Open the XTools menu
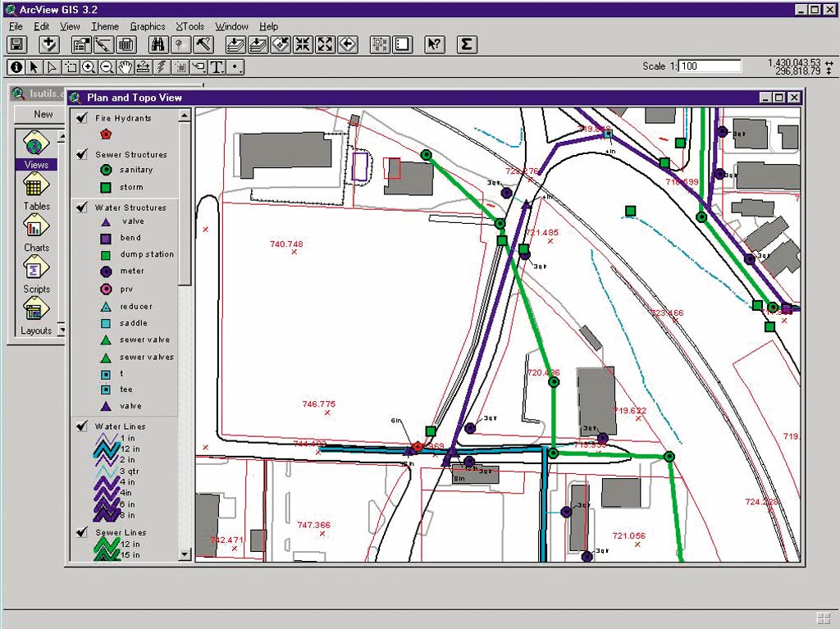Image resolution: width=840 pixels, height=629 pixels. click(x=190, y=26)
